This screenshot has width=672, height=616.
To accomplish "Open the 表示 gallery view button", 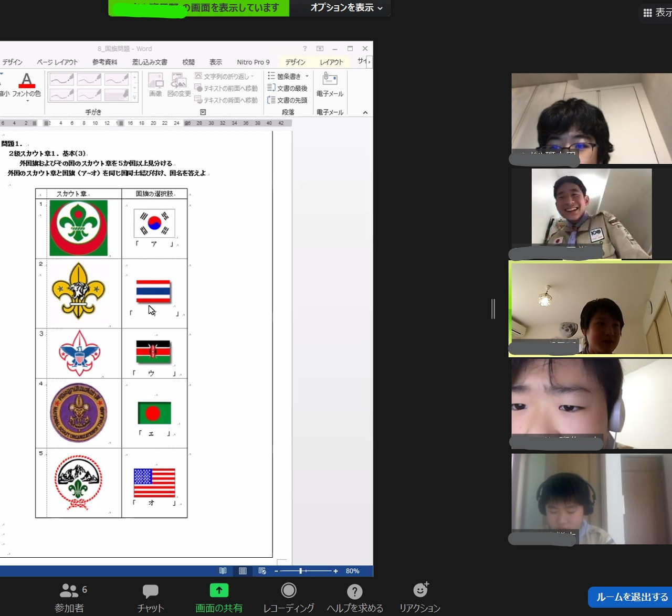I will click(656, 13).
